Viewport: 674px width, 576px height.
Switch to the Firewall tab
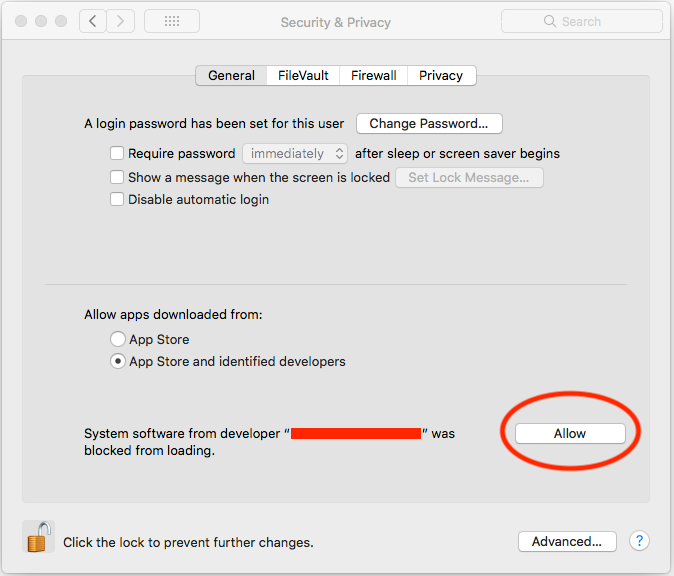click(373, 75)
